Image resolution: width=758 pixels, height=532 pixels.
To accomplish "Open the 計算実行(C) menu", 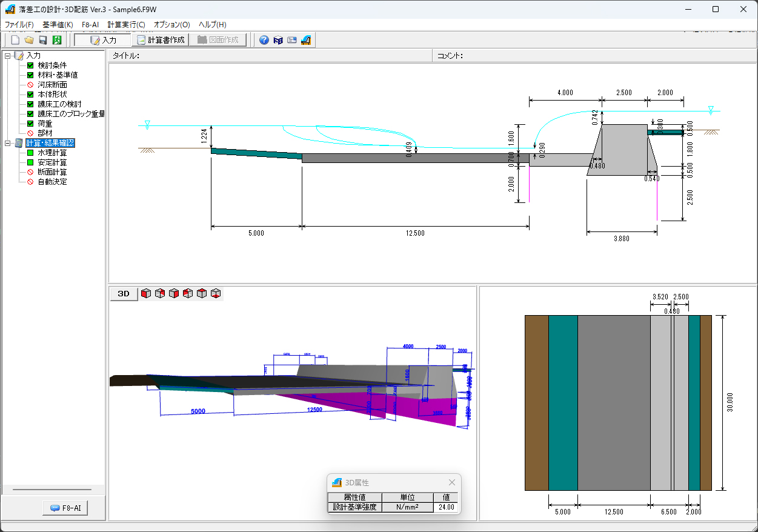I will click(x=126, y=25).
